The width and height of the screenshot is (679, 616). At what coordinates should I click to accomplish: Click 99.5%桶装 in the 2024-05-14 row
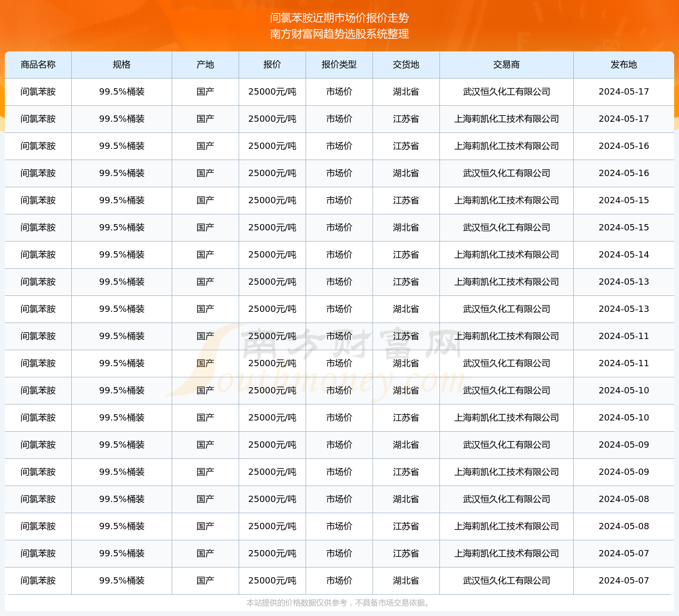(x=122, y=255)
